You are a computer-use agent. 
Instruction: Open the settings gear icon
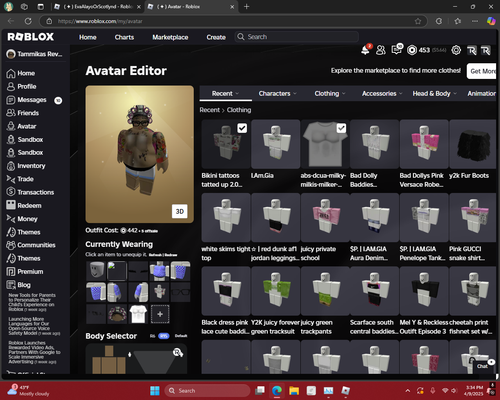coord(456,50)
